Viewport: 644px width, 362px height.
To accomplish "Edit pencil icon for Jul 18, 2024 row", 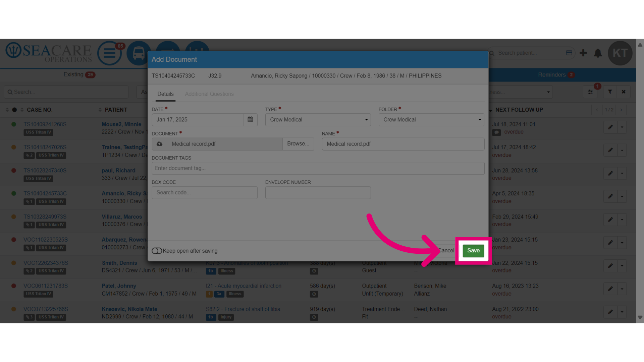I will [610, 127].
